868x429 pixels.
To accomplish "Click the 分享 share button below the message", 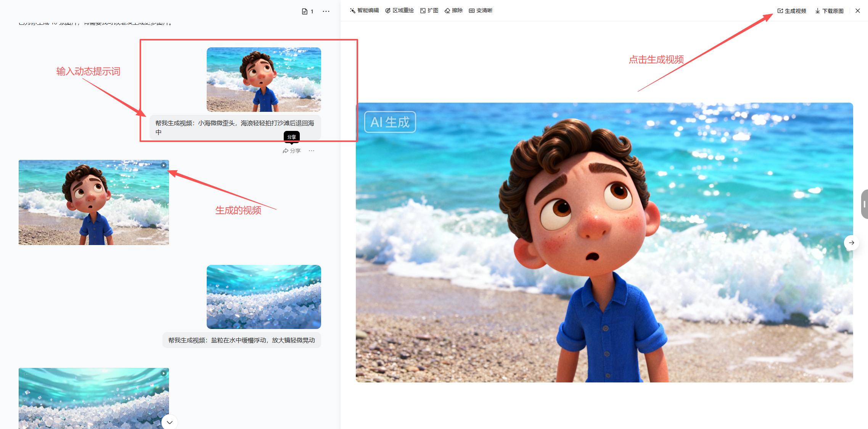I will (292, 151).
